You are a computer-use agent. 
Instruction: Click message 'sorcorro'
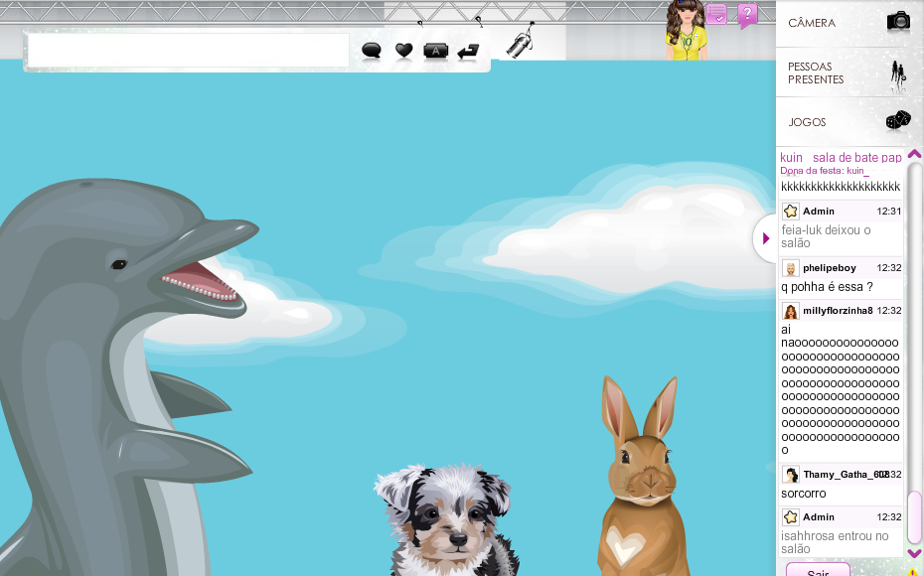tap(803, 494)
